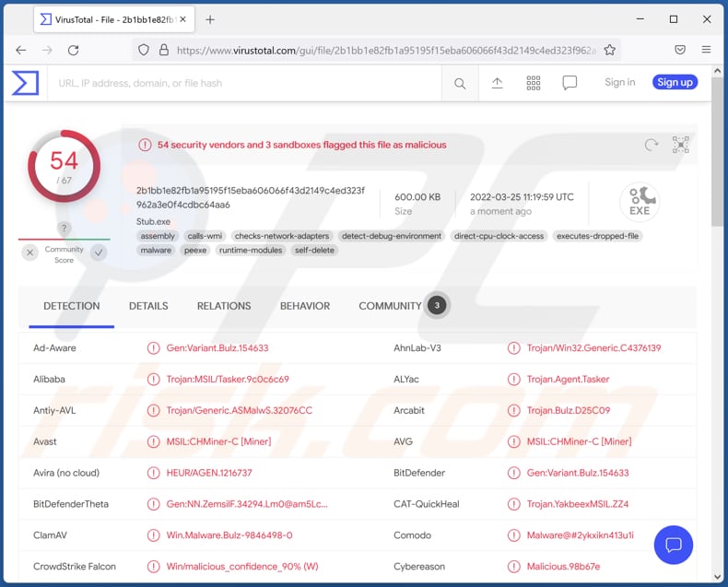Click the Sign up button
Viewport: 728px width, 587px height.
click(675, 82)
